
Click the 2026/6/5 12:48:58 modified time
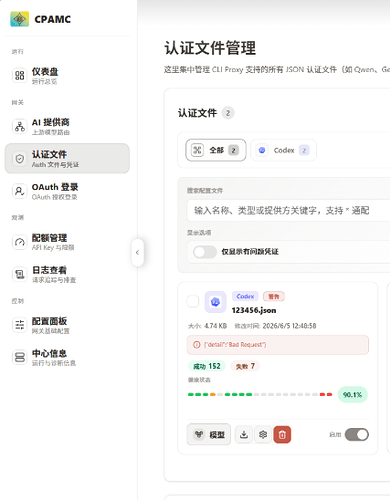[x=289, y=326]
